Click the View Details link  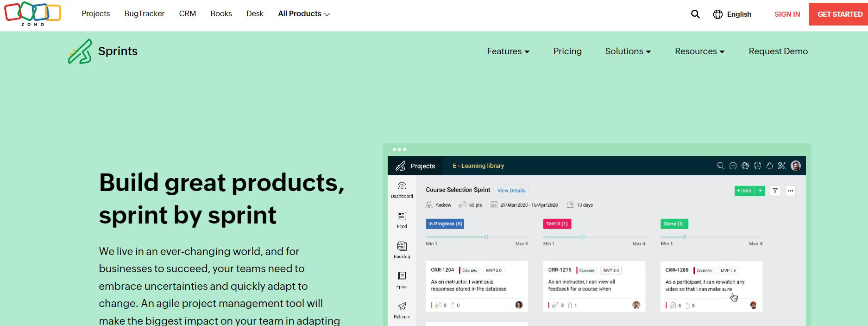(x=511, y=191)
